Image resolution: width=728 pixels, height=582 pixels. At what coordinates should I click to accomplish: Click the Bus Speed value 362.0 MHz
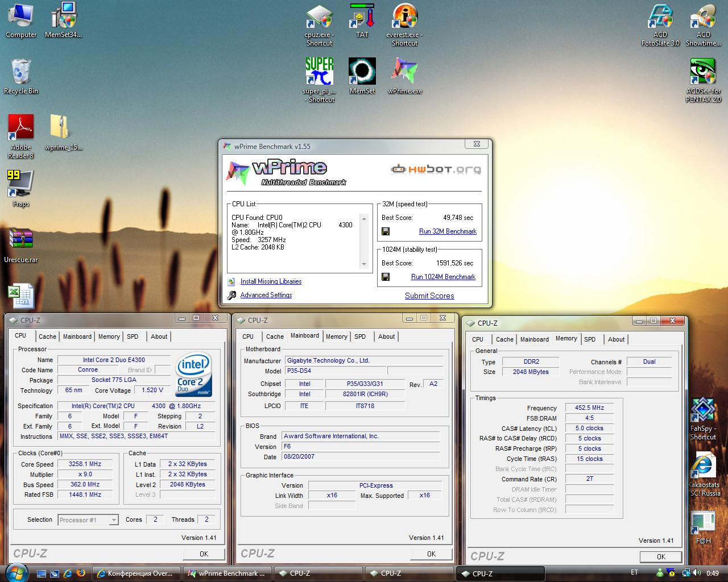pos(85,484)
